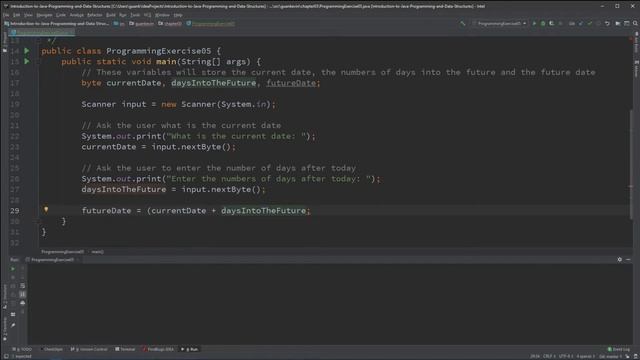Commit changes using the green checkmark icon
The height and width of the screenshot is (360, 640).
point(589,24)
